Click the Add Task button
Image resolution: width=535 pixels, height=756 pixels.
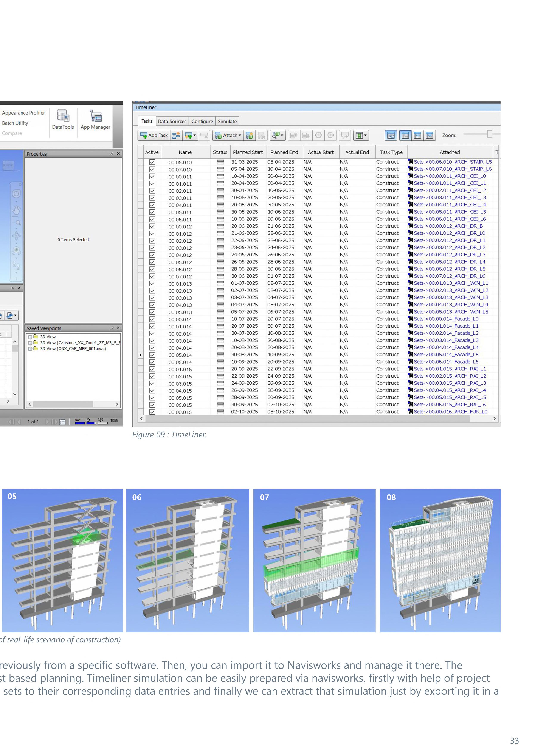click(x=154, y=135)
